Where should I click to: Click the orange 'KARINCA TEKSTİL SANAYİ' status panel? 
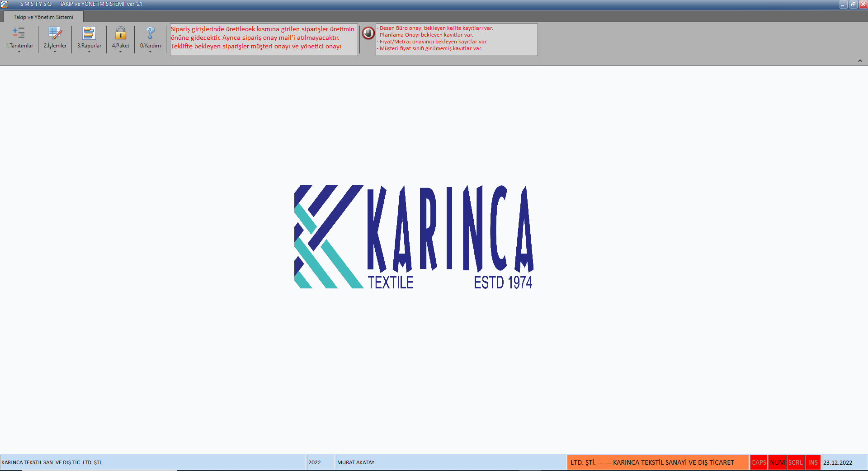(658, 462)
